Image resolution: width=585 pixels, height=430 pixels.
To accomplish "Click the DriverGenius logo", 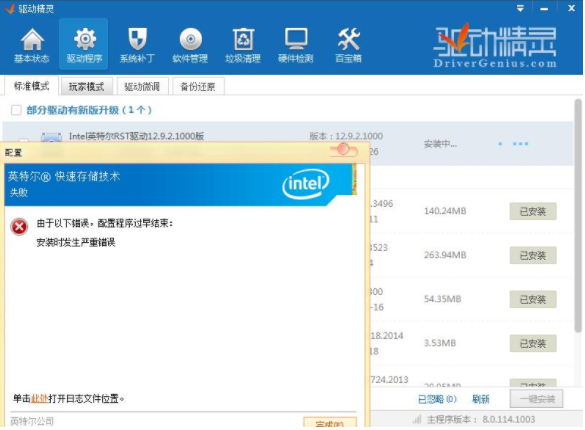I will click(495, 46).
